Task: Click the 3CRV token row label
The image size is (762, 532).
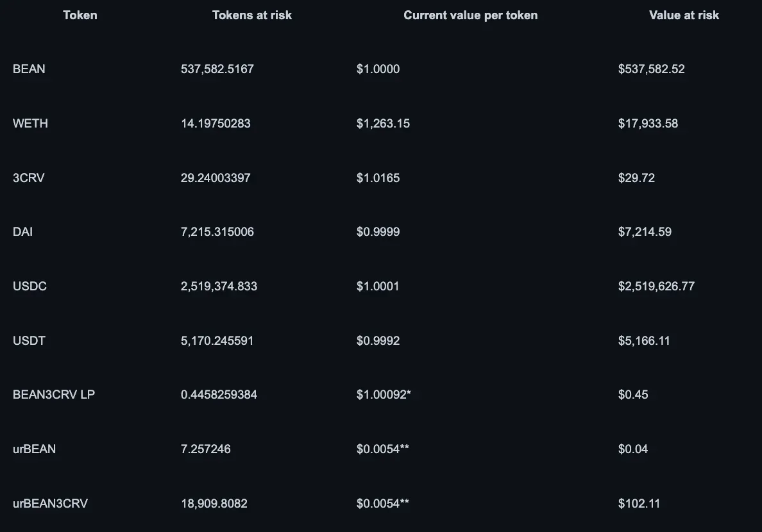Action: 29,178
